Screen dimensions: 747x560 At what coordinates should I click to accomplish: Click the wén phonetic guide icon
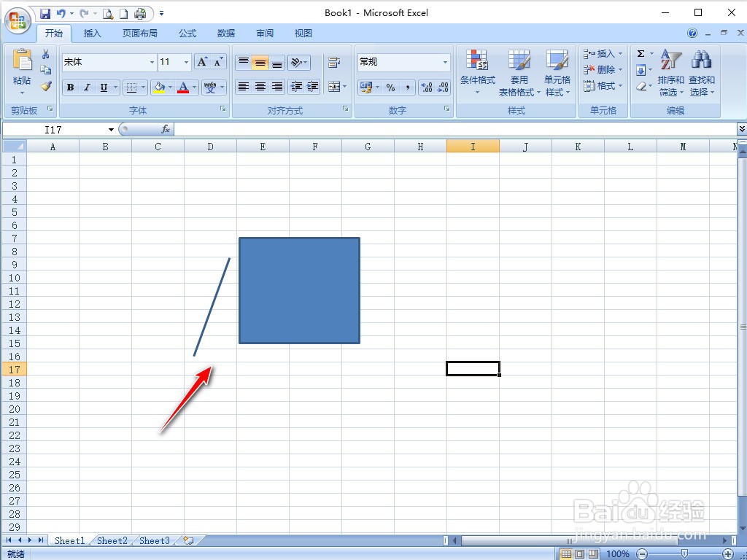pos(210,87)
